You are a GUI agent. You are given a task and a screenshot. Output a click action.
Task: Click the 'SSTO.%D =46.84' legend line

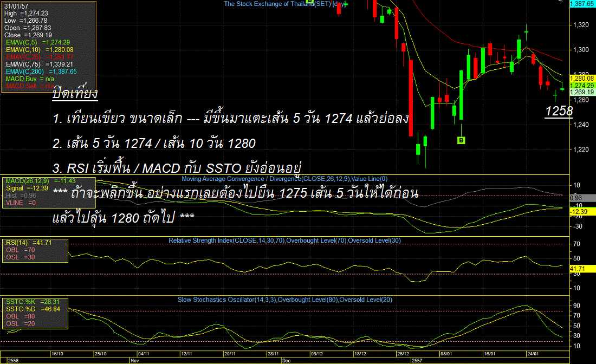pyautogui.click(x=33, y=309)
